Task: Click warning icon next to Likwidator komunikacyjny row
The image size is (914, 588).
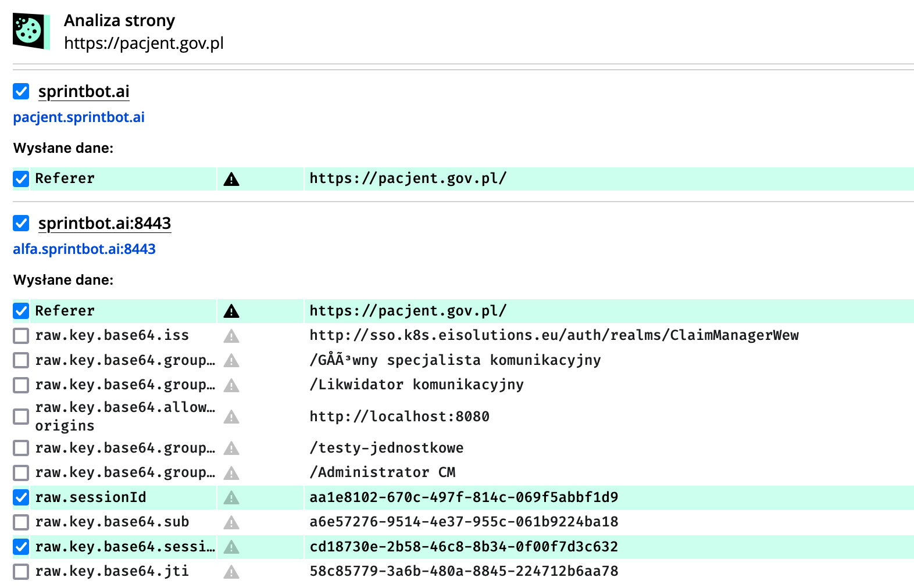Action: tap(231, 385)
